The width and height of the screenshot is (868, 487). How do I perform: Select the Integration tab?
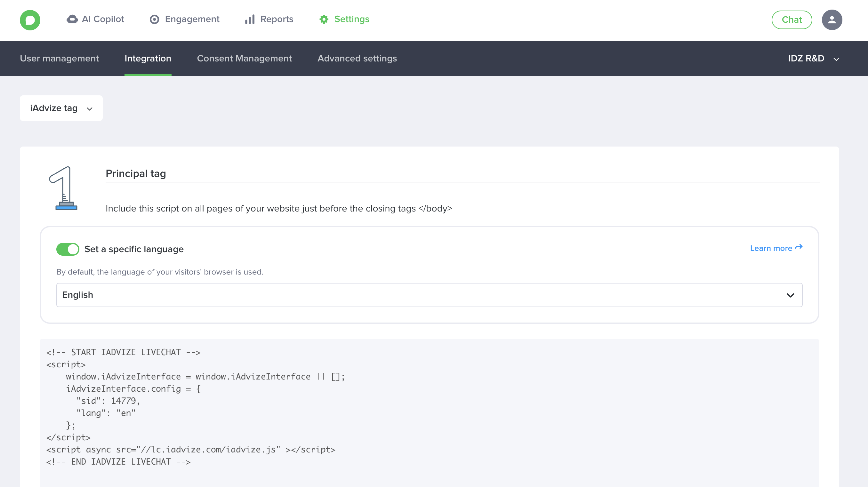(x=148, y=58)
